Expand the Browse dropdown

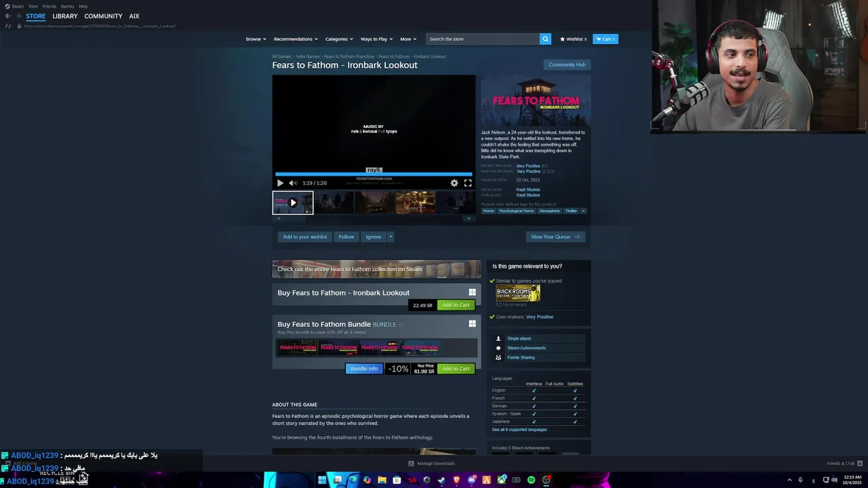coord(256,39)
